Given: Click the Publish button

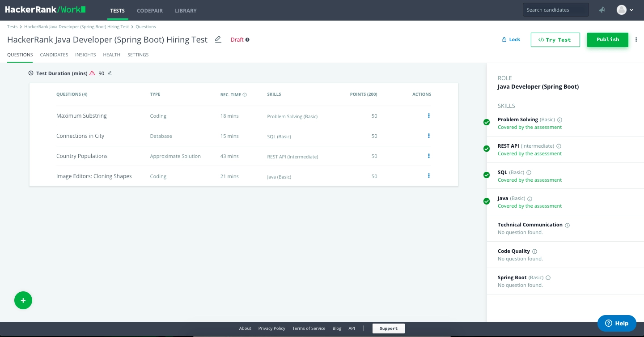Looking at the screenshot, I should (x=607, y=39).
